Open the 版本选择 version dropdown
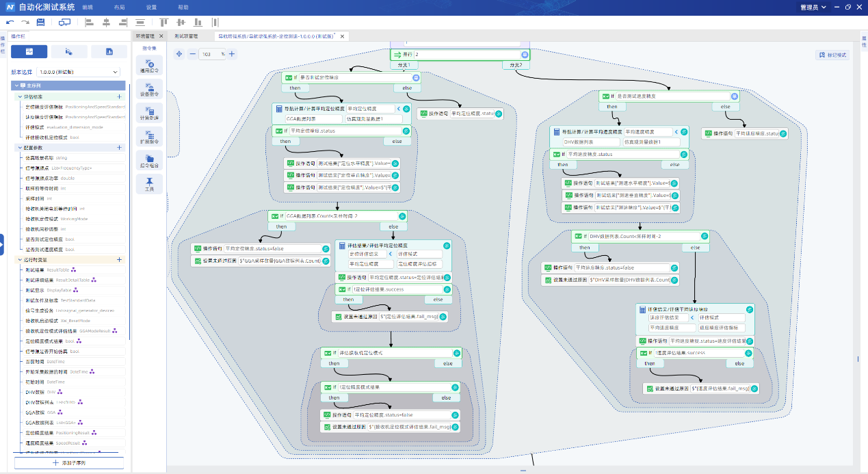Screen dimensions: 868x474 tap(78, 72)
